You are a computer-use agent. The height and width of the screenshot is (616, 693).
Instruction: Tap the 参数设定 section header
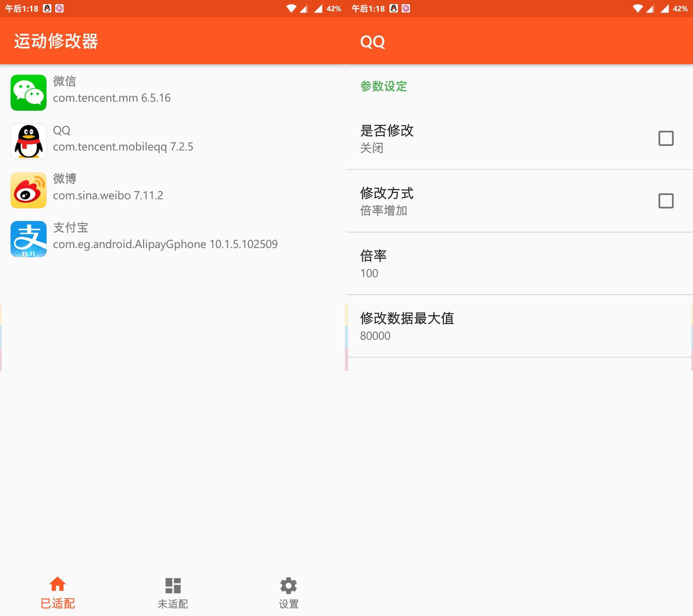coord(384,87)
